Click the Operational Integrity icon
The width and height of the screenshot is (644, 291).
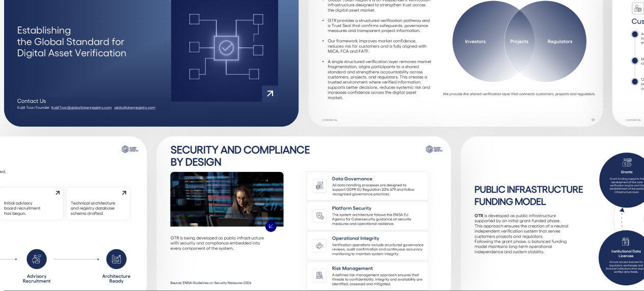(x=319, y=246)
